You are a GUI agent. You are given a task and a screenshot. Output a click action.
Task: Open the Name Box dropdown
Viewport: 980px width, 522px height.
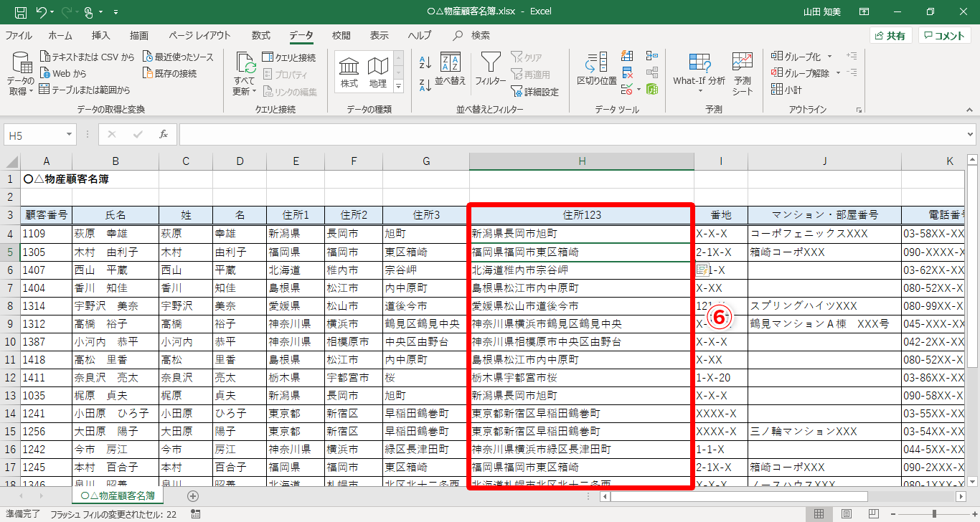click(x=69, y=135)
